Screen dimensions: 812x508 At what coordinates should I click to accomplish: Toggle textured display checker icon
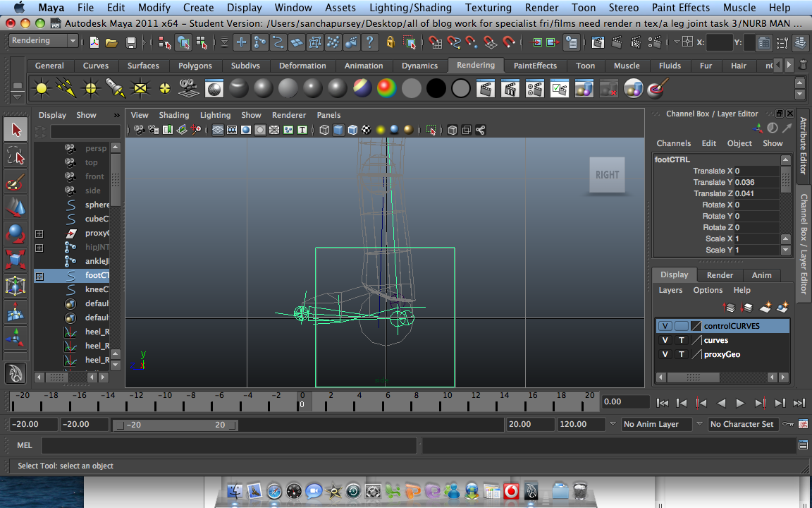(367, 130)
